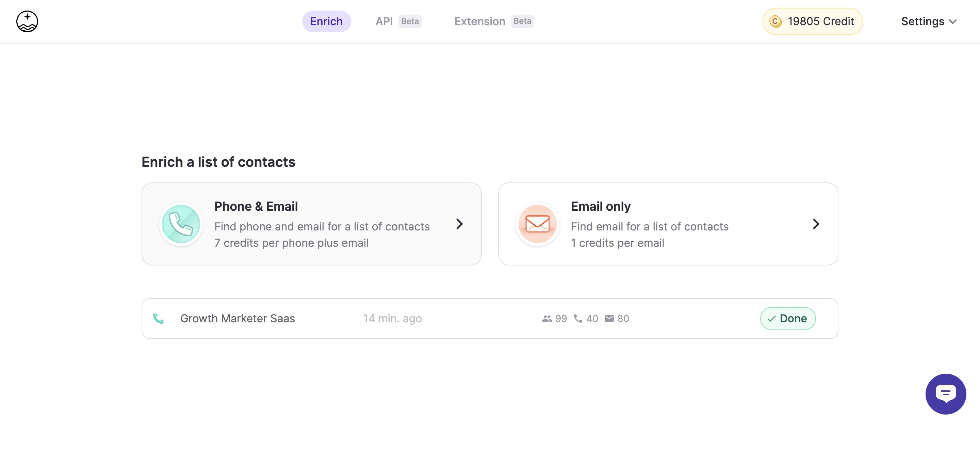Click the orange envelope circle icon
Image resolution: width=980 pixels, height=469 pixels.
pos(537,224)
